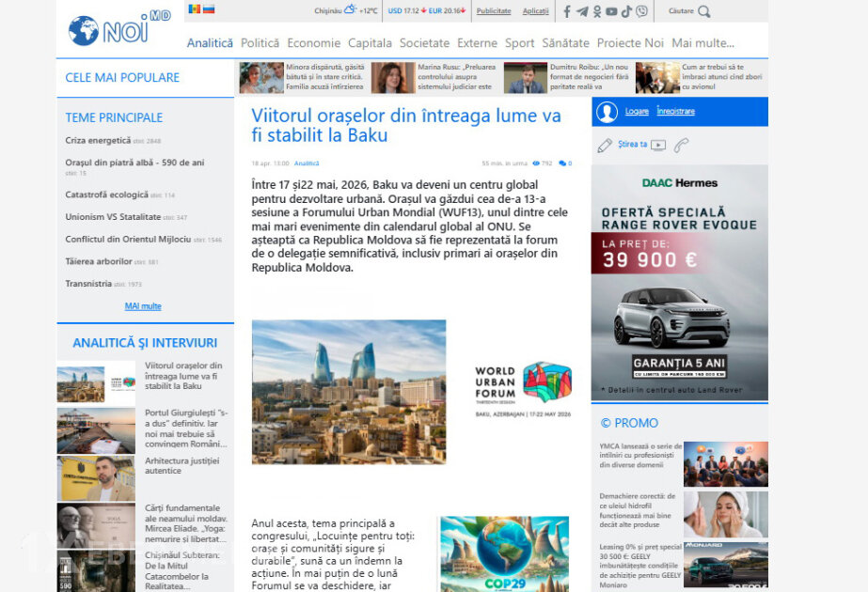Open the Range Rover Evoque ad banner

(679, 283)
